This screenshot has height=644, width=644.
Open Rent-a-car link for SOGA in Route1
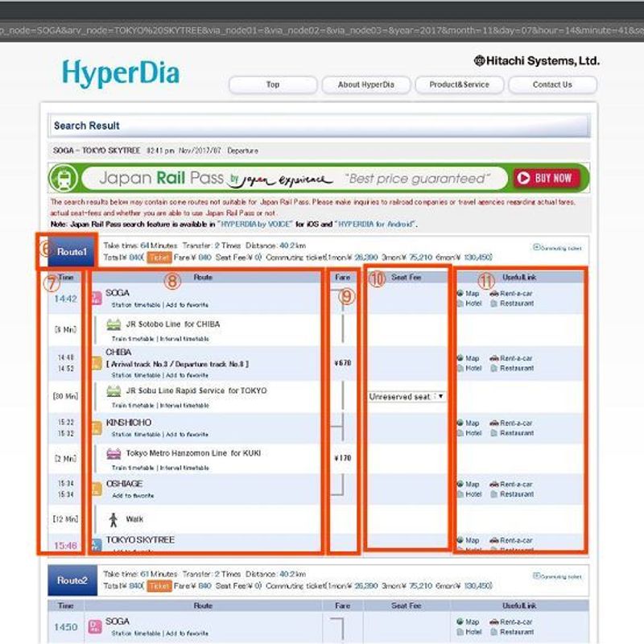(x=511, y=294)
